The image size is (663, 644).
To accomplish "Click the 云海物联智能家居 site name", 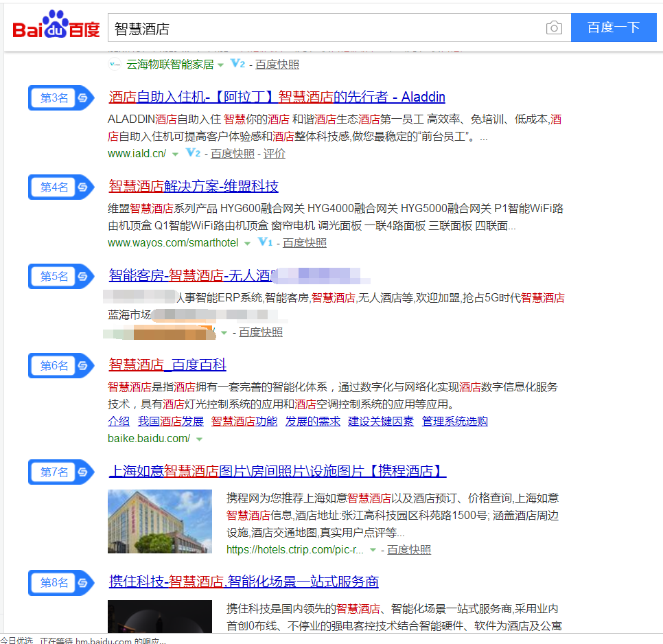I will (170, 65).
